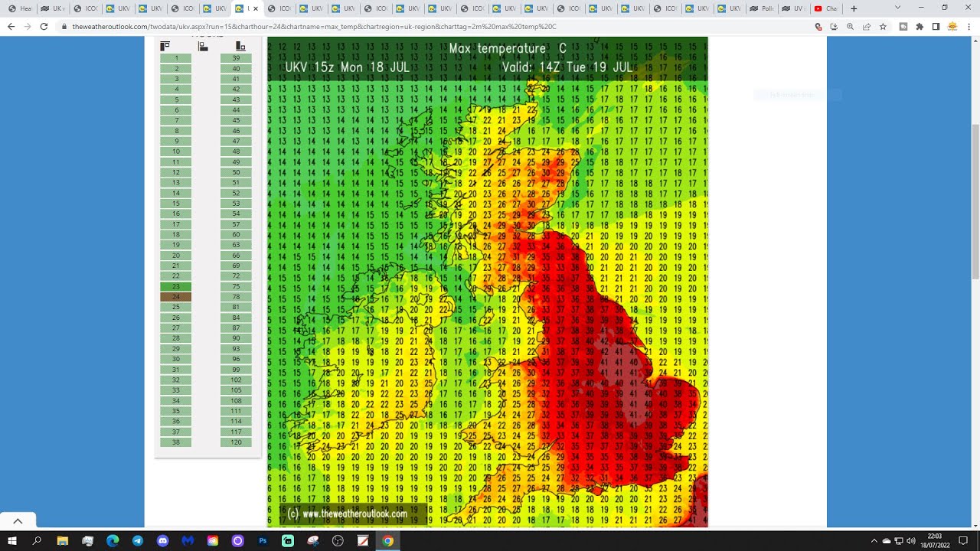
Task: Bookmark this page with the star icon
Action: point(883,26)
